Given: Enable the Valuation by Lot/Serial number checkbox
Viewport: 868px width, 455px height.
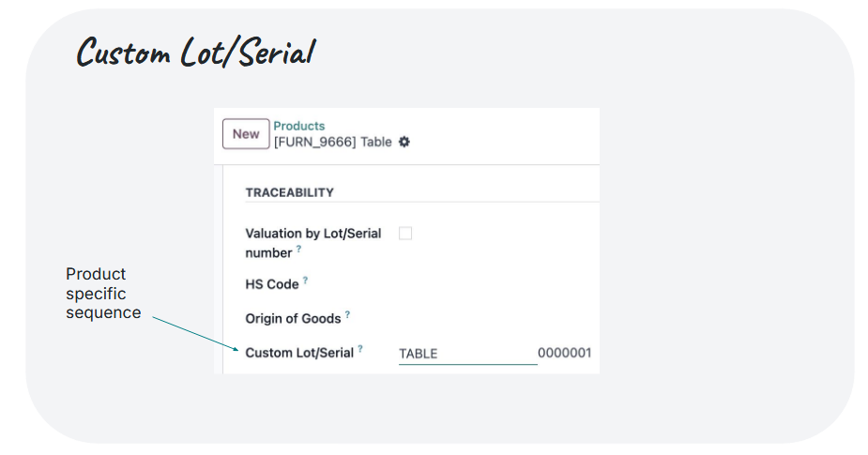Looking at the screenshot, I should [x=405, y=234].
